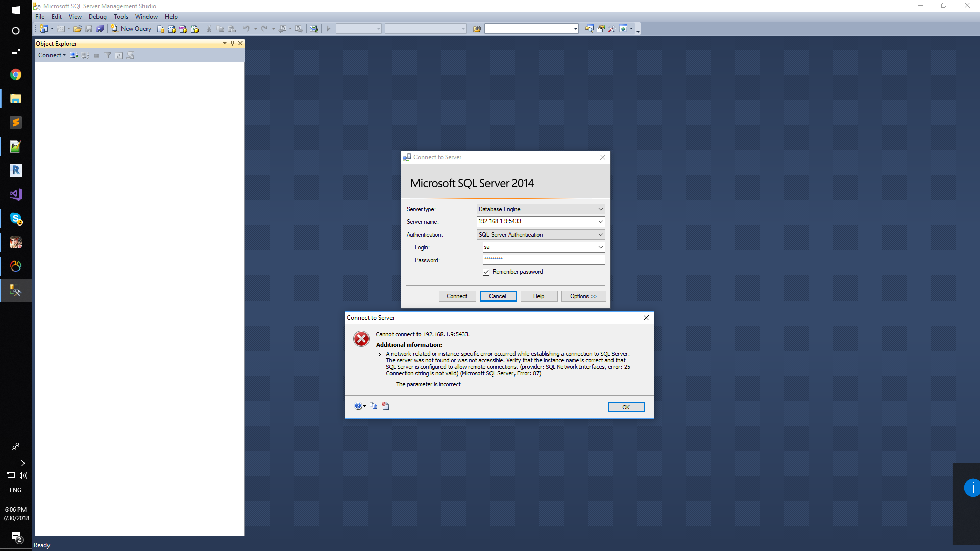Click the help icon in the error dialog
The height and width of the screenshot is (551, 980).
(x=358, y=406)
